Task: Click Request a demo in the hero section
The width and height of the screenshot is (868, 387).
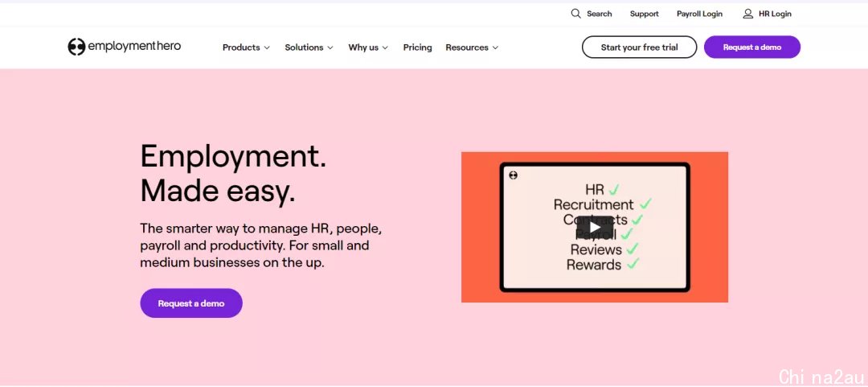Action: point(191,303)
